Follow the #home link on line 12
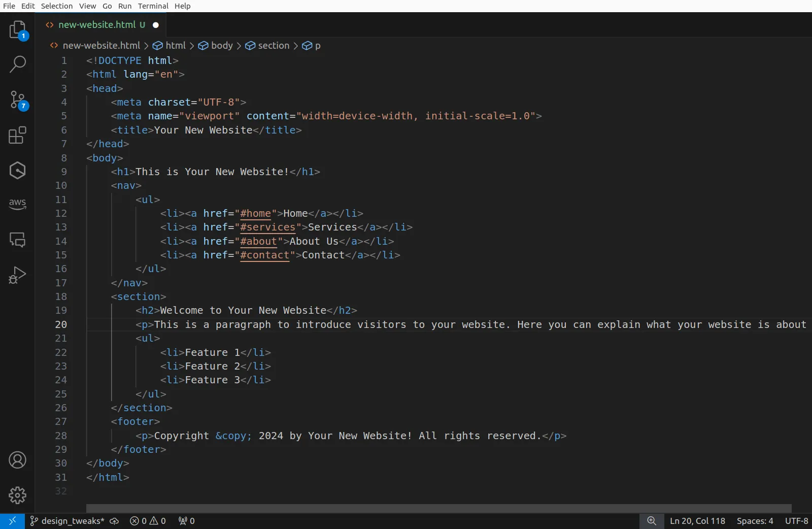 pos(256,214)
